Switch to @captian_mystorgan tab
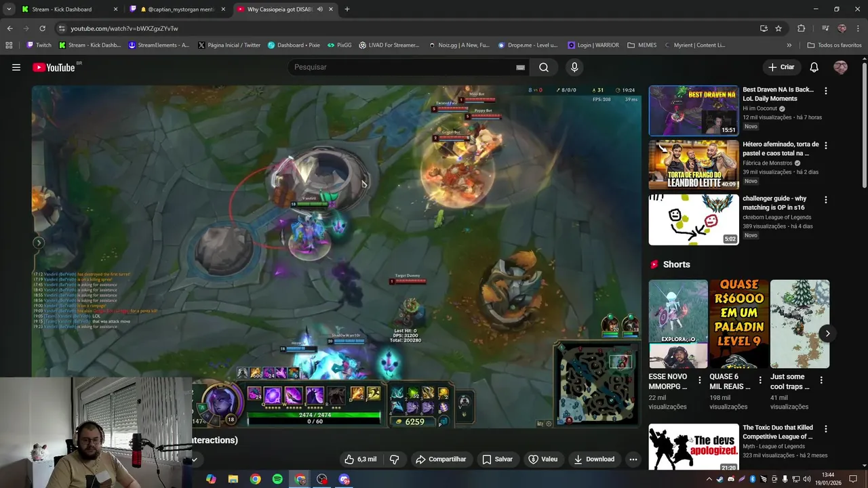 tap(178, 9)
